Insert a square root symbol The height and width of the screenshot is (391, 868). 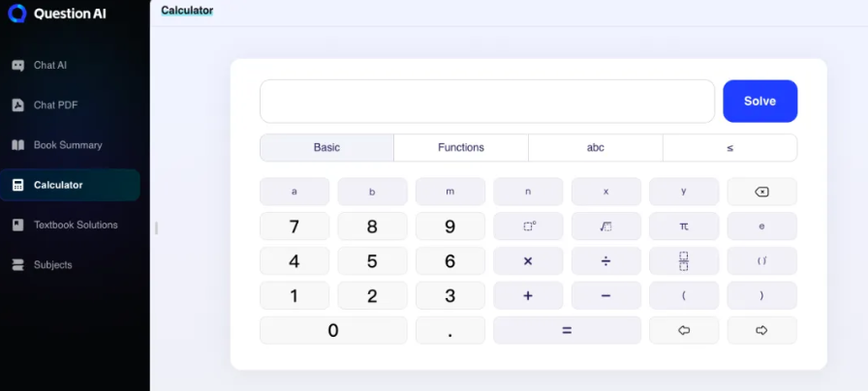[x=605, y=226]
